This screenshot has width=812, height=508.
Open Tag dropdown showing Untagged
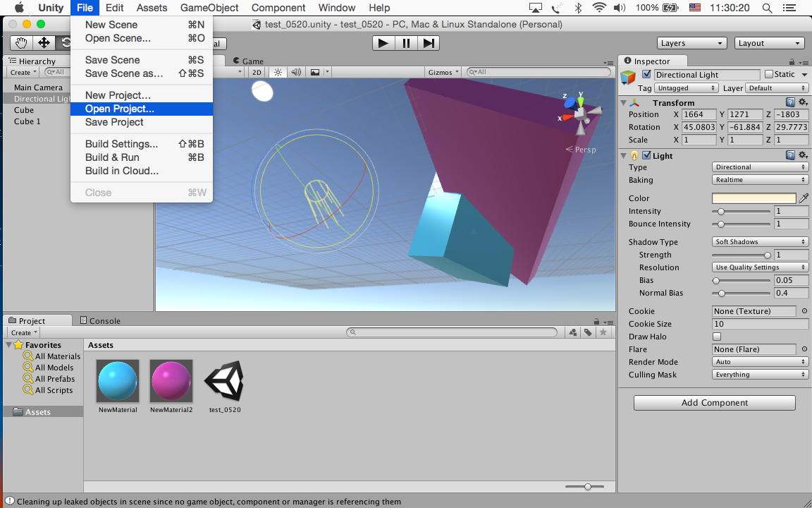tap(686, 88)
